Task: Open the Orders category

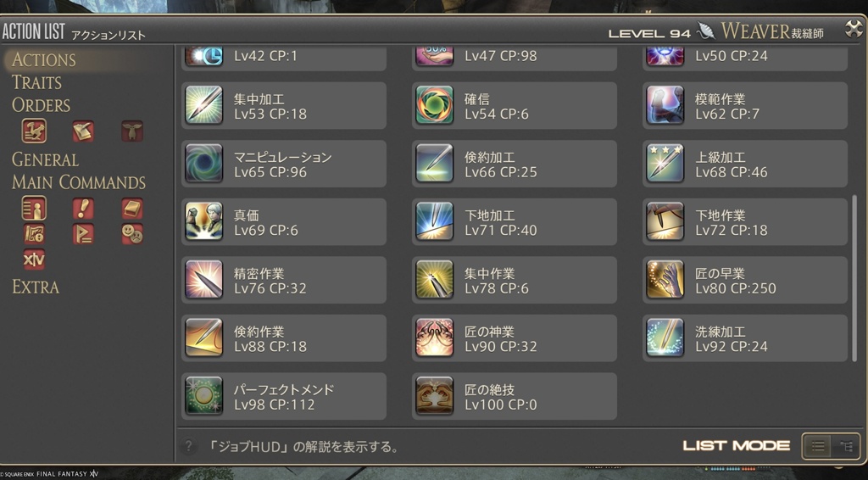Action: 41,104
